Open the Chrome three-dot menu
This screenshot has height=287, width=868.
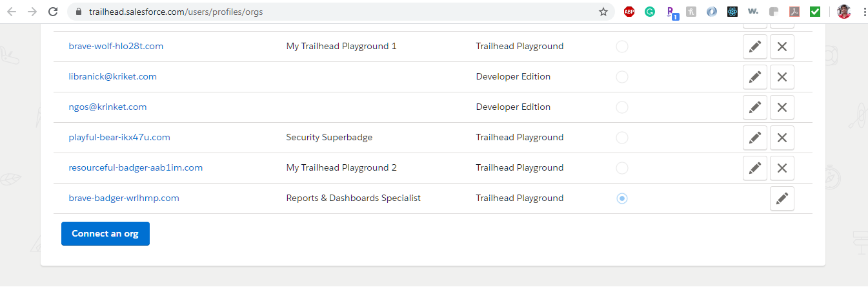point(863,12)
